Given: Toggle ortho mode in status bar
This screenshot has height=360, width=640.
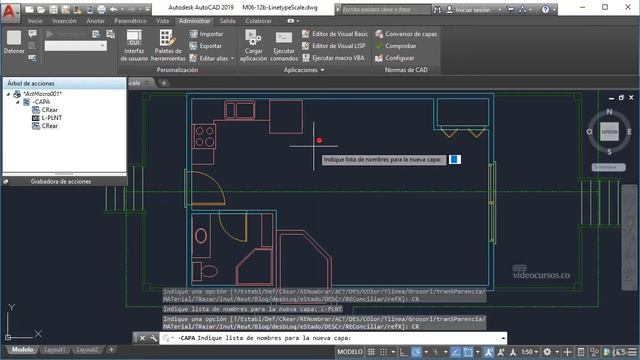Looking at the screenshot, I should (404, 352).
